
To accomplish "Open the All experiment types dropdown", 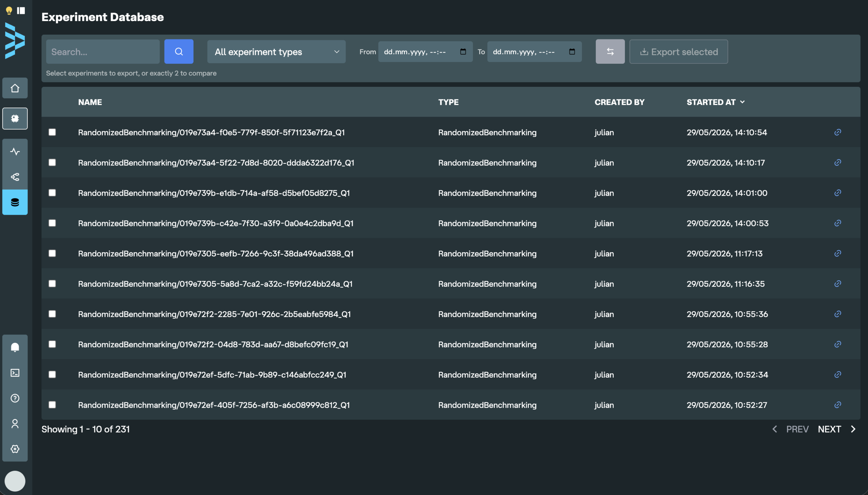I will (277, 52).
